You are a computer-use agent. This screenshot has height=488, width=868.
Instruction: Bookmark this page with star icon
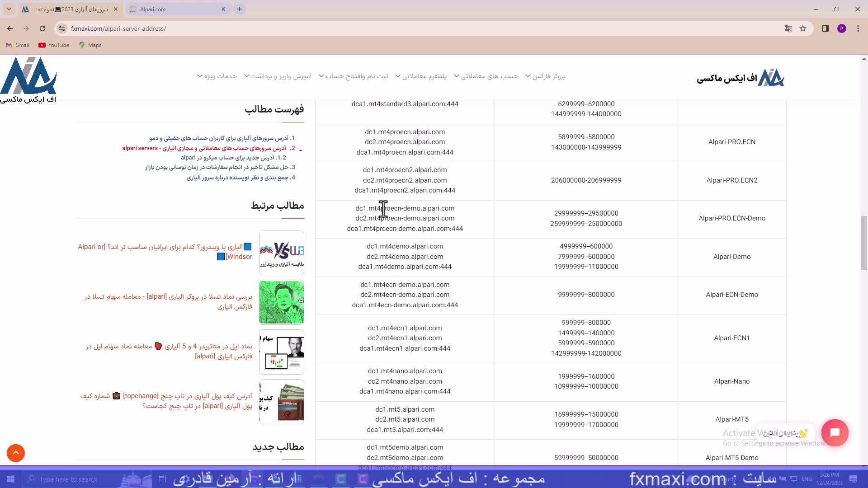[x=803, y=28]
